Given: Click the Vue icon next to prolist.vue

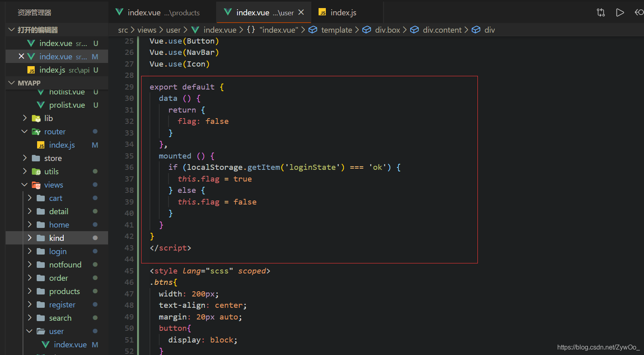Looking at the screenshot, I should click(41, 105).
